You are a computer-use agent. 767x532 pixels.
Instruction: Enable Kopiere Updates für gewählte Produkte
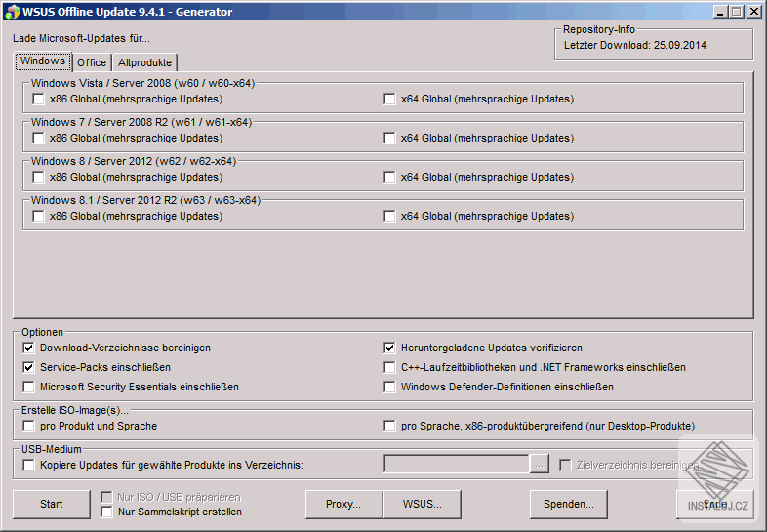point(29,465)
